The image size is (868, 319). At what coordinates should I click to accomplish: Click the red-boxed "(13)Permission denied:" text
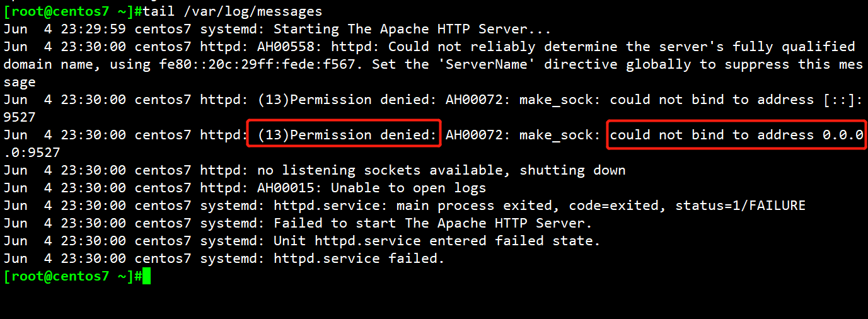(x=344, y=135)
